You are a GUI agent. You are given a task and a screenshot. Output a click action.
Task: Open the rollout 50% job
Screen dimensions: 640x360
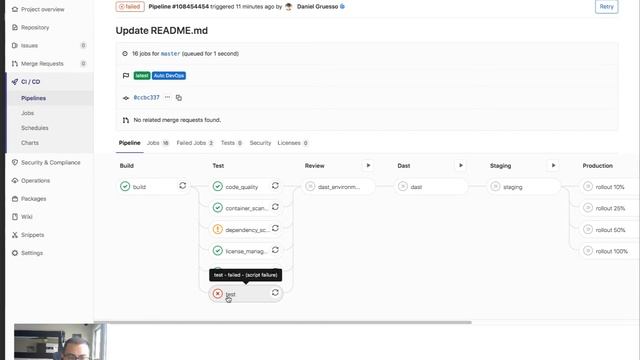(x=610, y=229)
